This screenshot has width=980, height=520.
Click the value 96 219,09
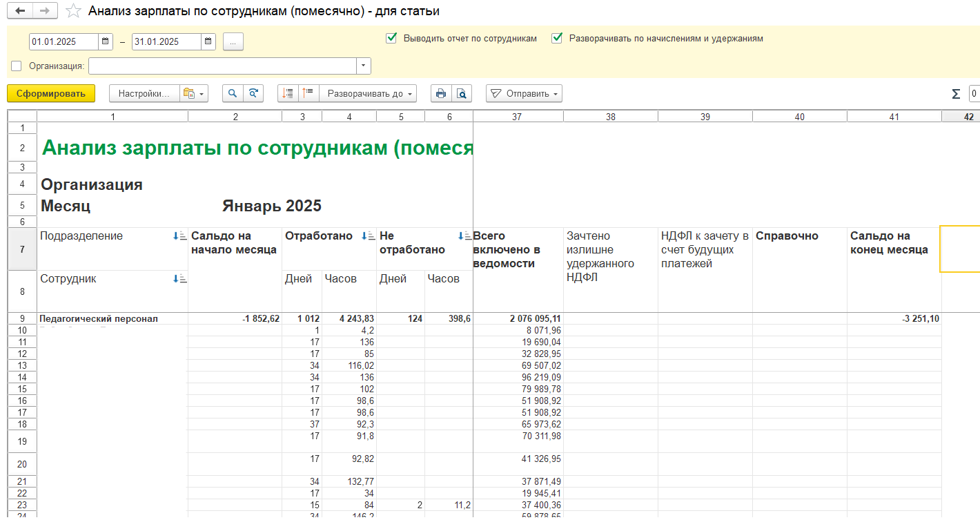tap(542, 377)
